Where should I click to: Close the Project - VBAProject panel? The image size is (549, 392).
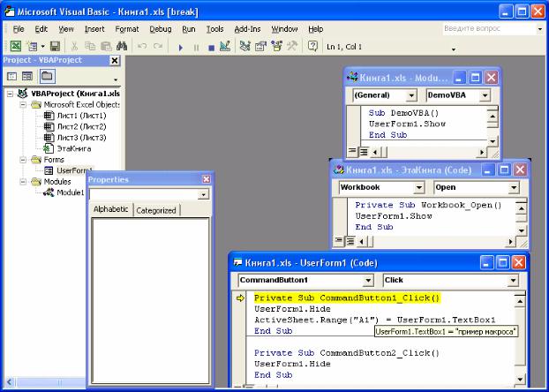115,61
